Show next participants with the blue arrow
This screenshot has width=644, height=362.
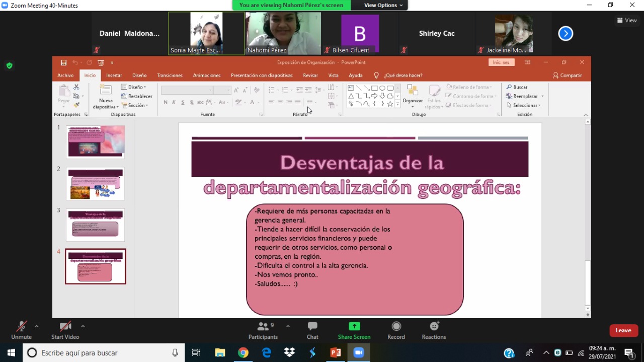pyautogui.click(x=566, y=34)
